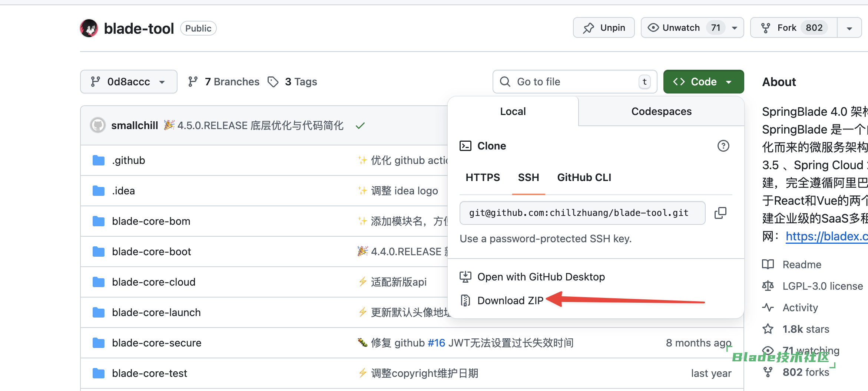The image size is (868, 391).
Task: Switch to the Codespaces tab
Action: 661,111
